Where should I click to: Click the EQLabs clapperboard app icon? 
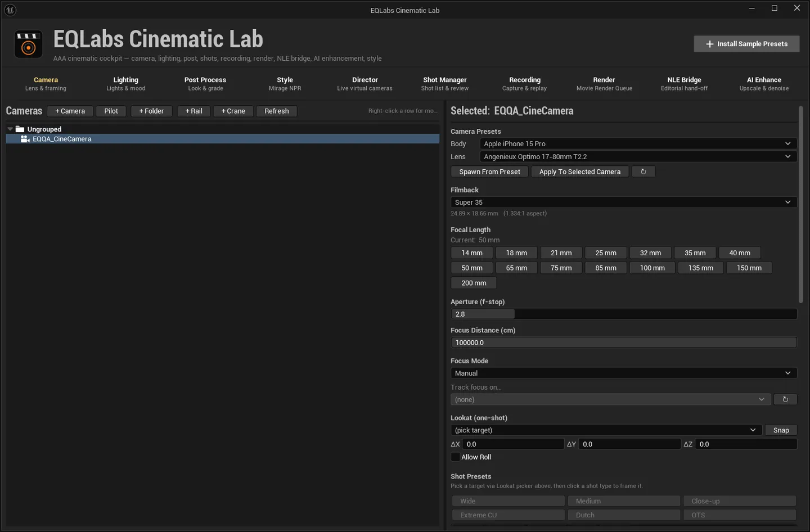click(28, 44)
